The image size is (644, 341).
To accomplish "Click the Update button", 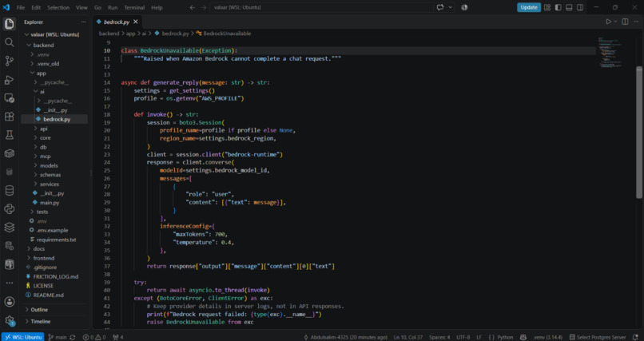I will 529,7.
